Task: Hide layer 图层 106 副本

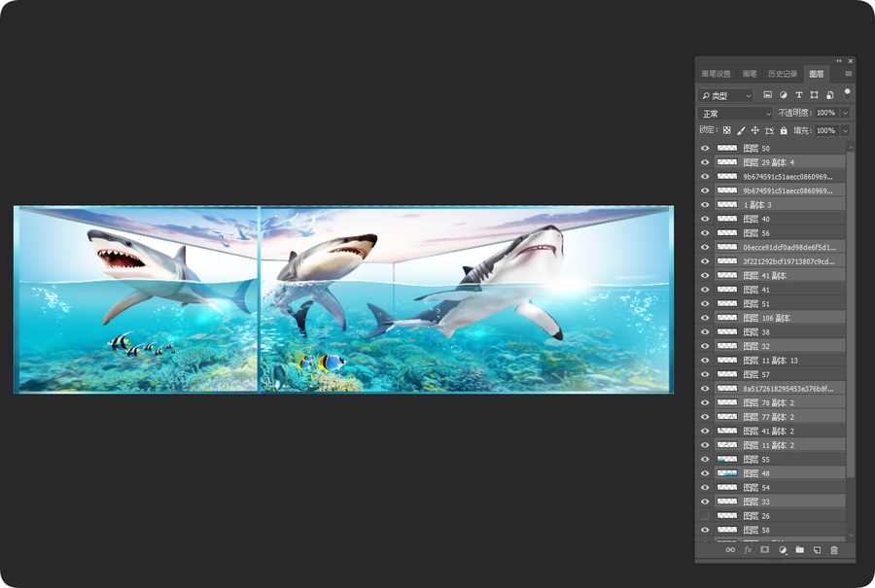Action: [x=705, y=318]
